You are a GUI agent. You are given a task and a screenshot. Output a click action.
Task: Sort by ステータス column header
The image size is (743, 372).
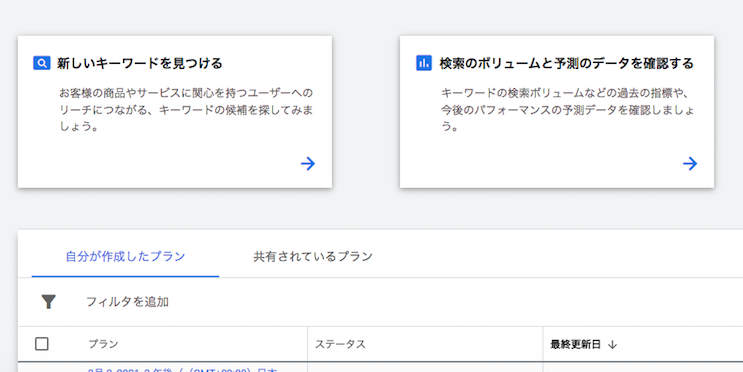340,345
